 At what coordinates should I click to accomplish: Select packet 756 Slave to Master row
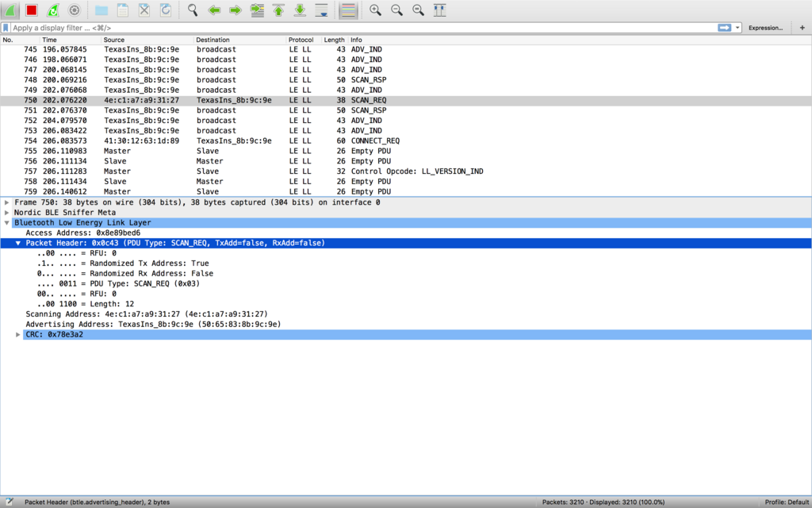(406, 161)
